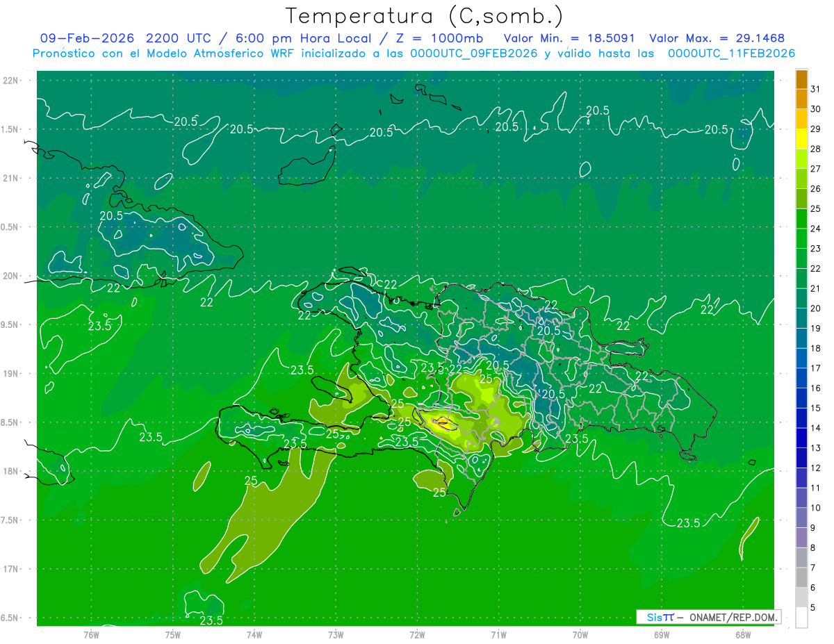This screenshot has width=834, height=644.
Task: Click the color bar label "31"
Action: point(816,89)
